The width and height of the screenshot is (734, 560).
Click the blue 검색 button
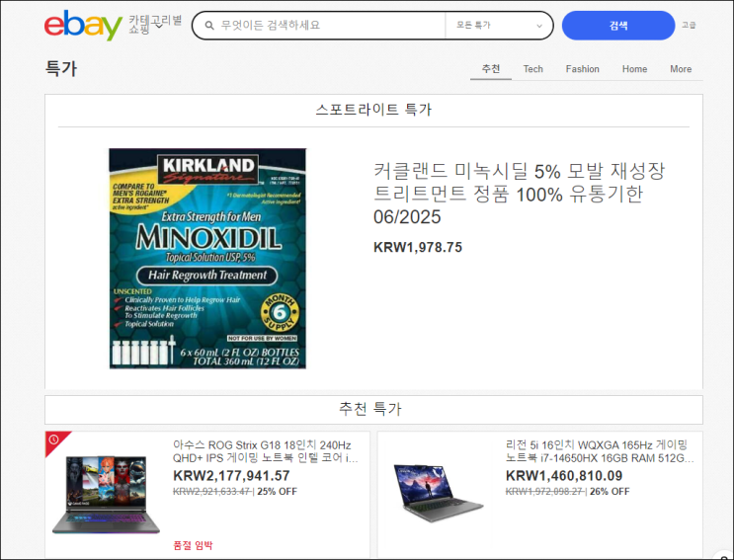tap(617, 26)
